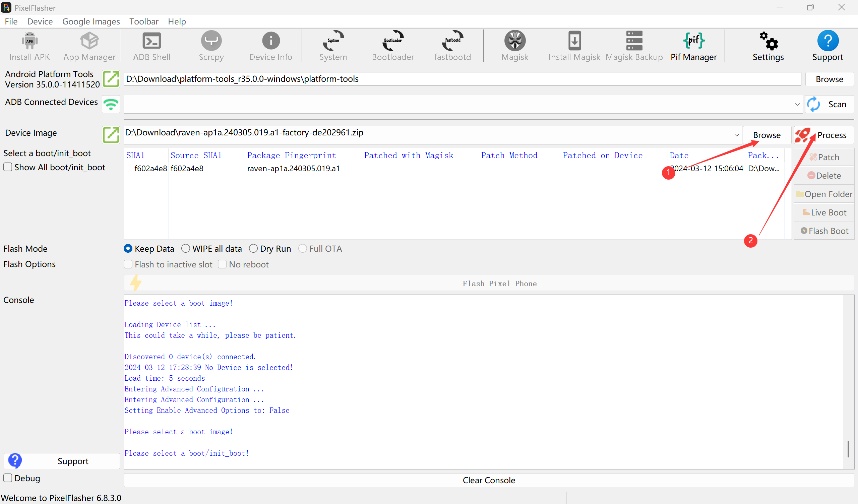Click the Open Folder button

(x=824, y=194)
